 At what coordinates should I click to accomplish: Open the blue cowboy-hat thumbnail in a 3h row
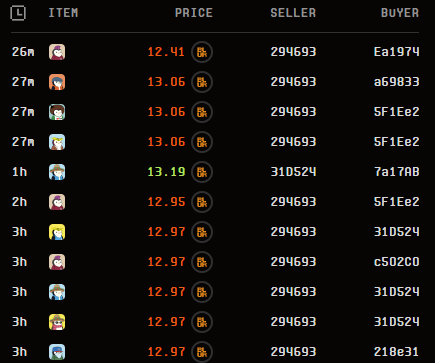coord(57,292)
